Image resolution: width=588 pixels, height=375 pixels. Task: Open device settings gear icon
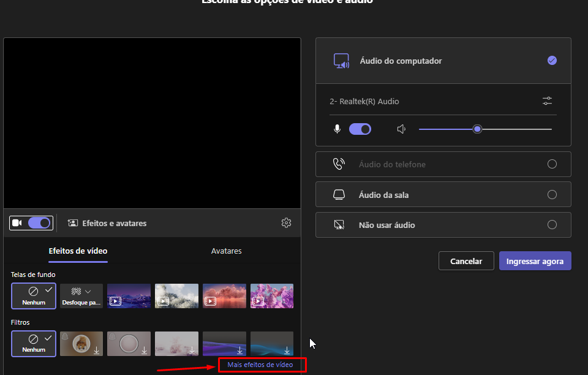(286, 223)
